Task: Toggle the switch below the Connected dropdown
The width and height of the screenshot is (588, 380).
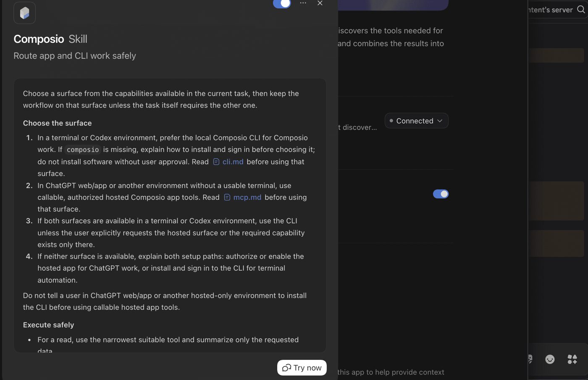Action: 441,194
